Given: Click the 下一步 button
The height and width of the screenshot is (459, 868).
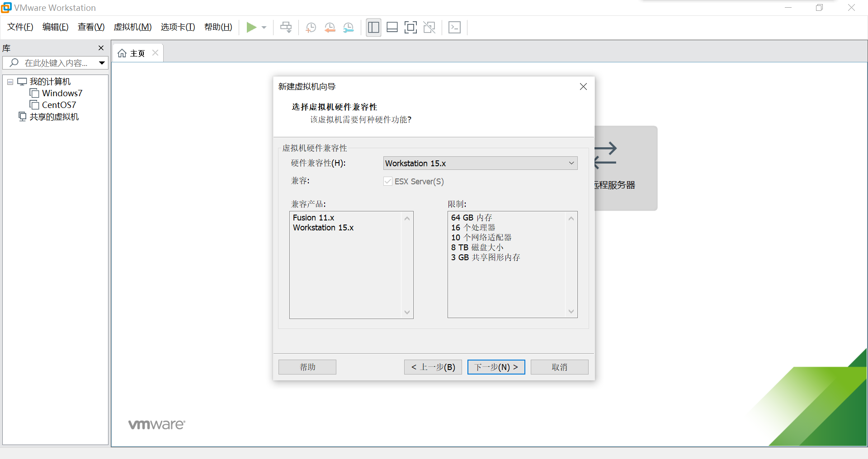Looking at the screenshot, I should coord(495,367).
